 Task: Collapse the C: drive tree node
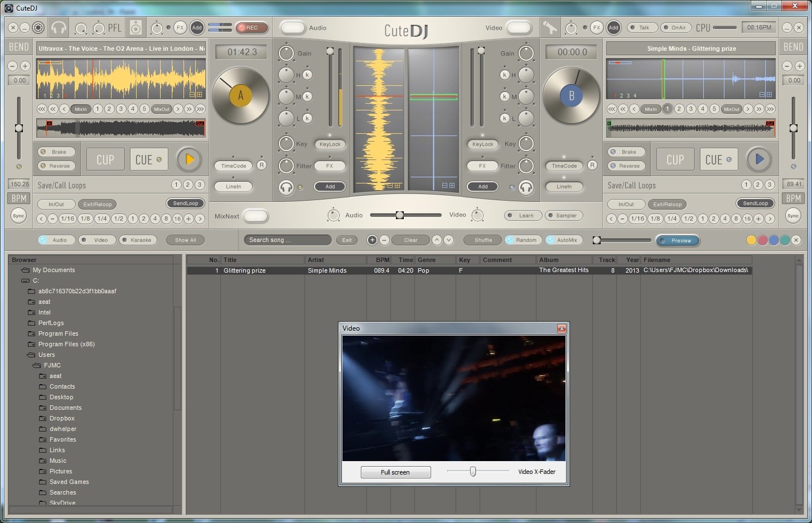pyautogui.click(x=25, y=280)
